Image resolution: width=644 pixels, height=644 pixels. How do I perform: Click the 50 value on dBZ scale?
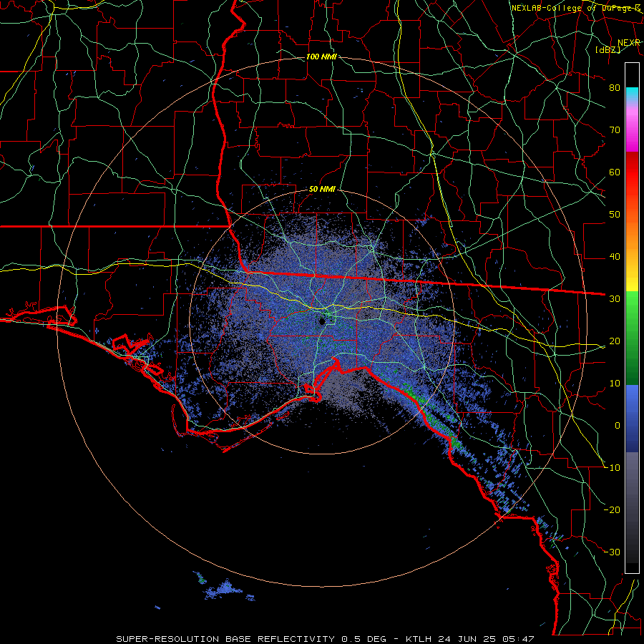615,215
